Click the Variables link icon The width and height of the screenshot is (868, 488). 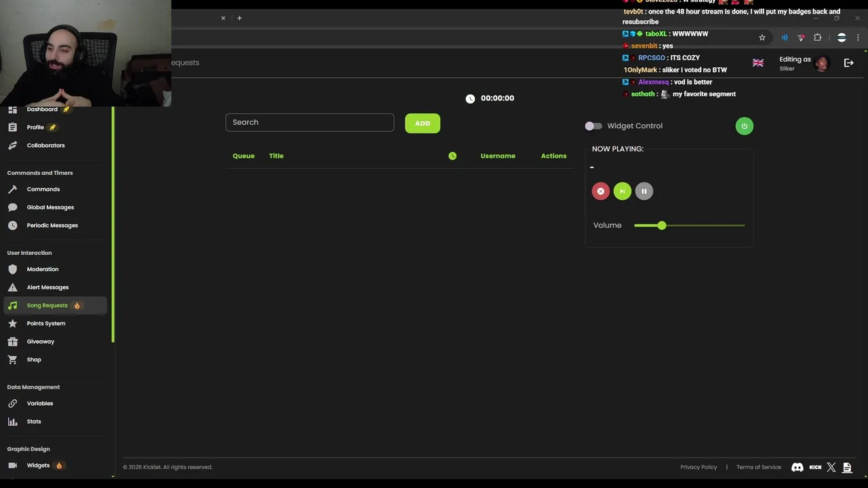12,403
